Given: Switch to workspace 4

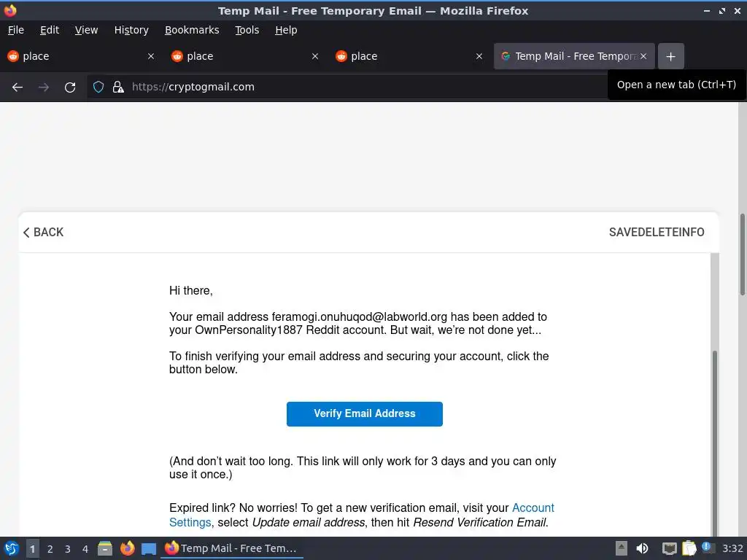Looking at the screenshot, I should click(x=85, y=548).
